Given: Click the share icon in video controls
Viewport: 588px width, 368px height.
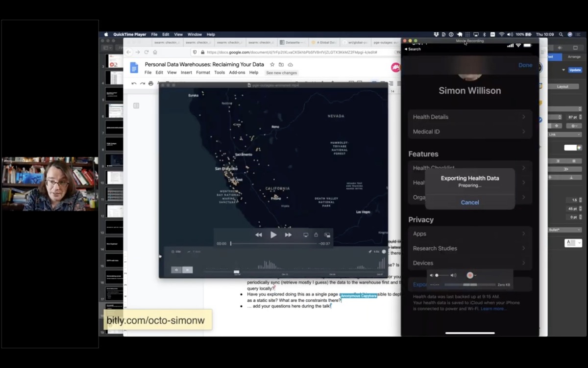Looking at the screenshot, I should [316, 235].
